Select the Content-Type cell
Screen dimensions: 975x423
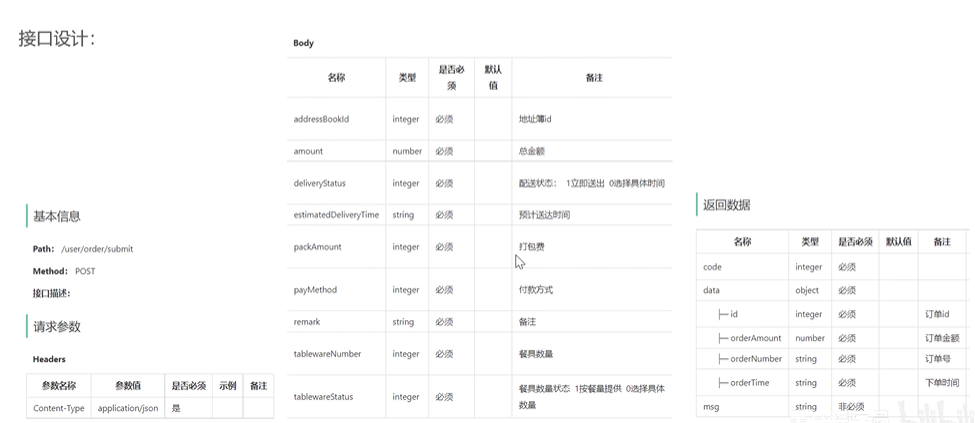point(58,408)
